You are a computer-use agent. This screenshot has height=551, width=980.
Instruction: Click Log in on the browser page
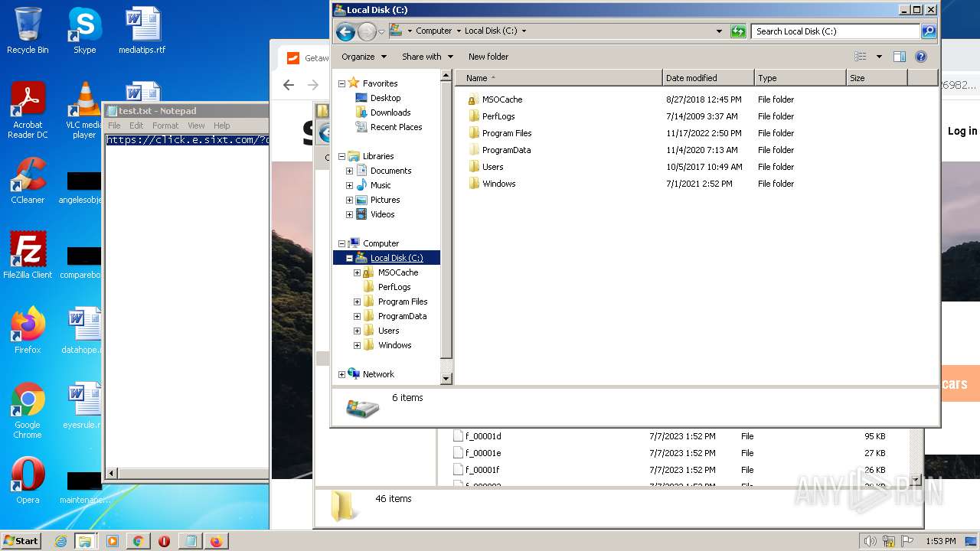click(x=962, y=131)
